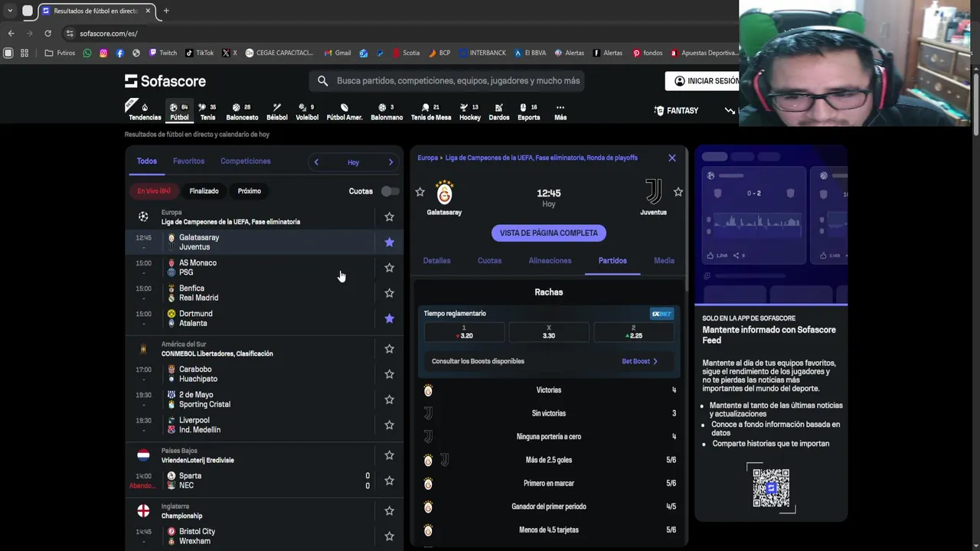This screenshot has height=551, width=980.
Task: Open the Más sports dropdown
Action: click(560, 111)
